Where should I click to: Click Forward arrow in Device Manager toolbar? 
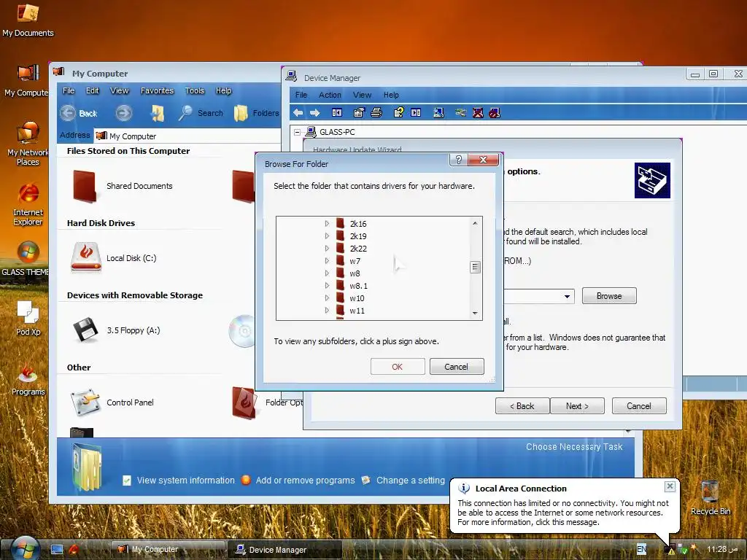[315, 113]
